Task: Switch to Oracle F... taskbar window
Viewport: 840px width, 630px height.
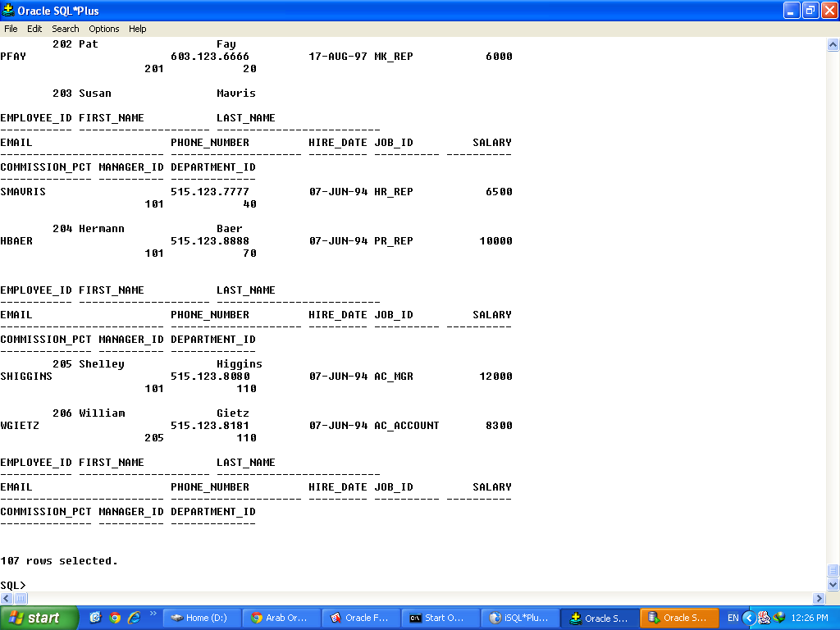Action: [360, 618]
